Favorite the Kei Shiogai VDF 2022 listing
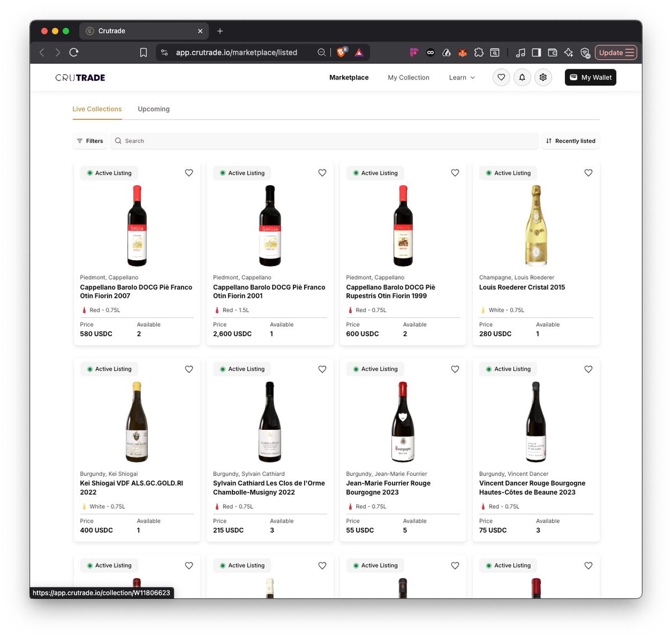 (189, 369)
